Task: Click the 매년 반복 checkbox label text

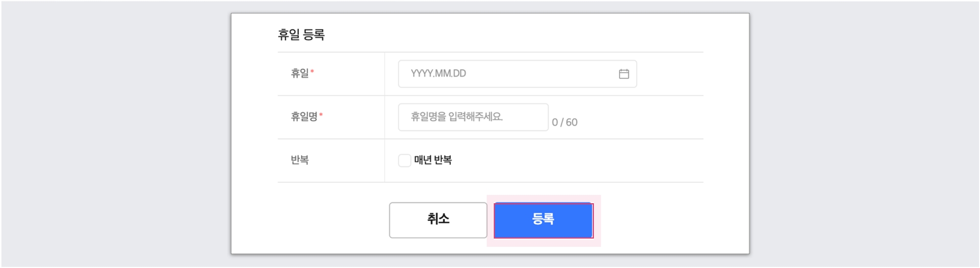Action: point(433,161)
